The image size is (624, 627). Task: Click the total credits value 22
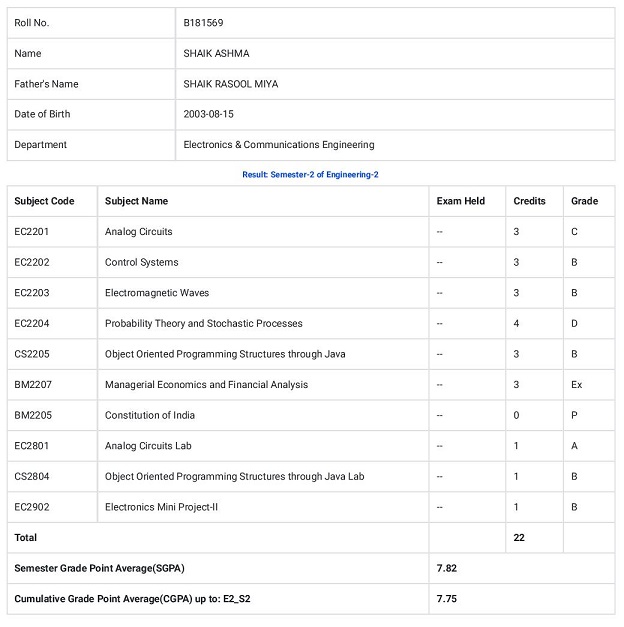519,537
